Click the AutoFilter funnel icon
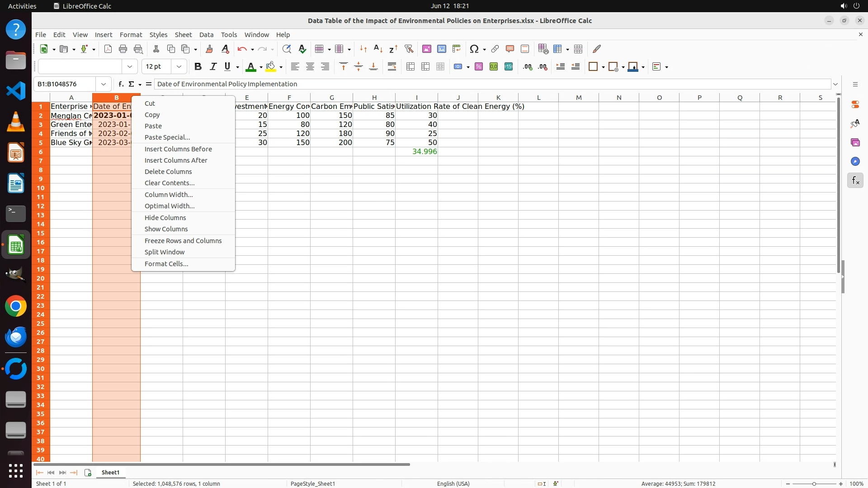 409,49
